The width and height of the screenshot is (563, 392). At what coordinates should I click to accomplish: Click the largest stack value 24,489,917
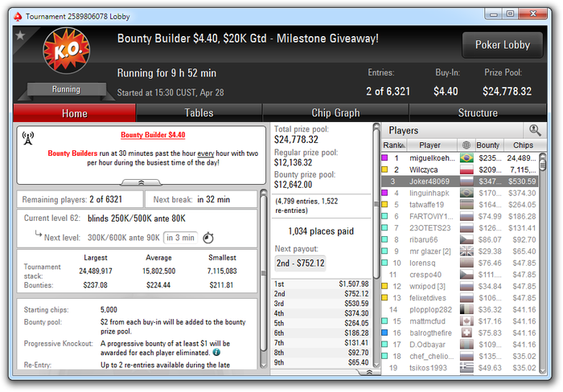coord(96,272)
